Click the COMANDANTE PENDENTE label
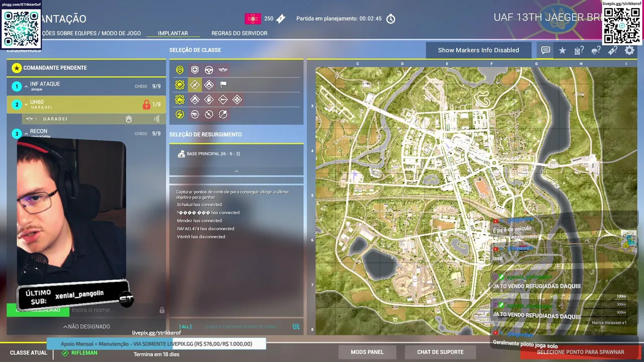Screen dimensions: 644x362 [x=55, y=68]
